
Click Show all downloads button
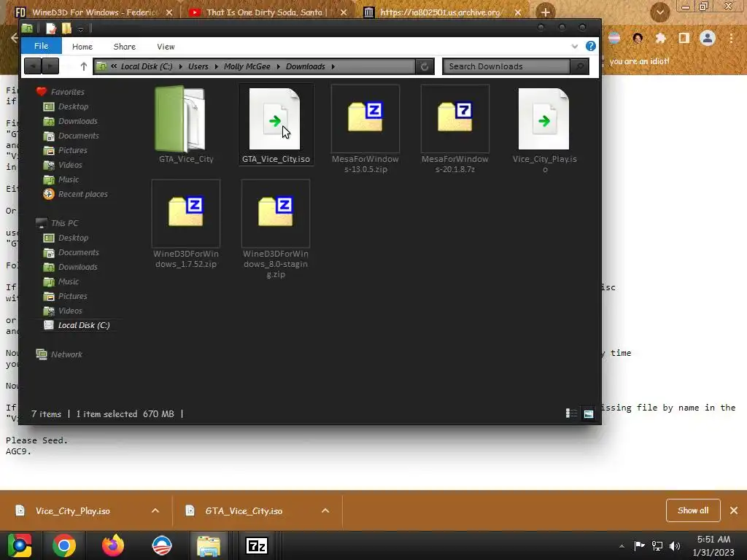click(x=693, y=510)
